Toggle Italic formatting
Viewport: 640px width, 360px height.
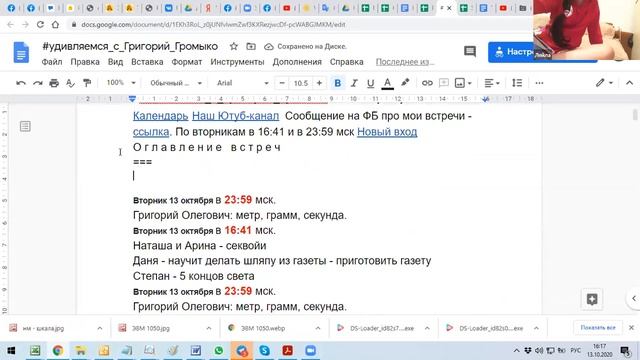(354, 83)
